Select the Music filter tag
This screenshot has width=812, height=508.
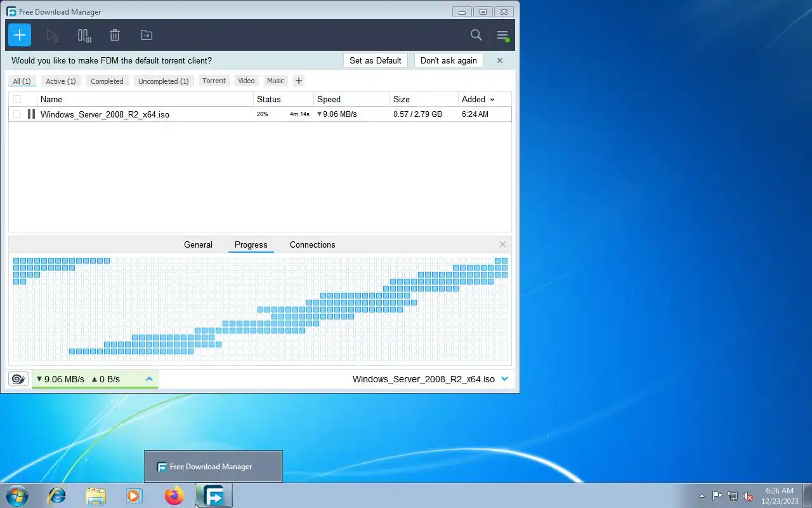tap(275, 81)
